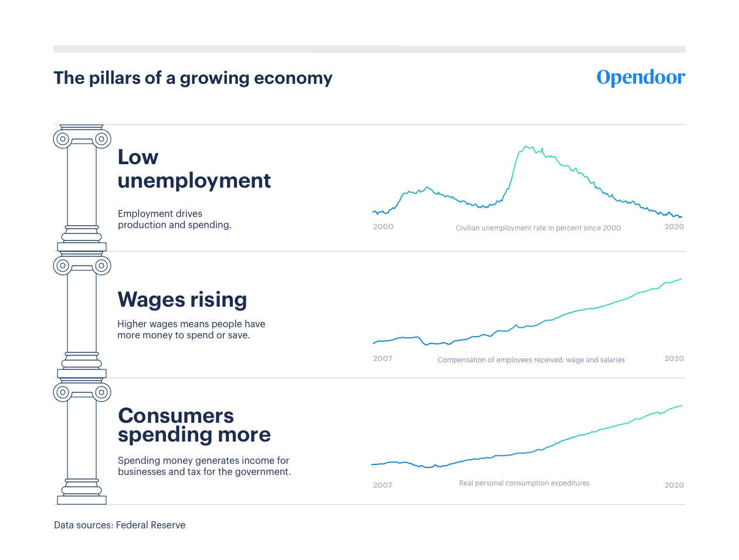This screenshot has width=739, height=560.
Task: Click the 2020 axis label on unemployment chart
Action: [674, 226]
